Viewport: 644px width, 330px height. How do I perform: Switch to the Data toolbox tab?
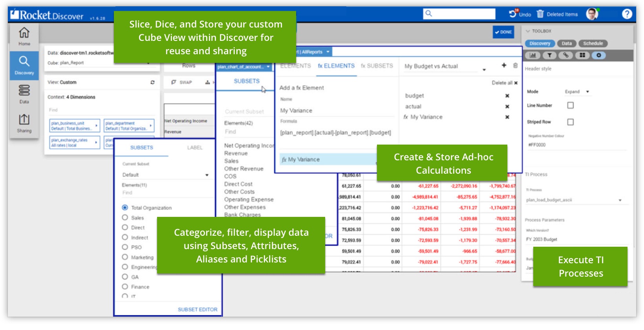[x=566, y=44]
